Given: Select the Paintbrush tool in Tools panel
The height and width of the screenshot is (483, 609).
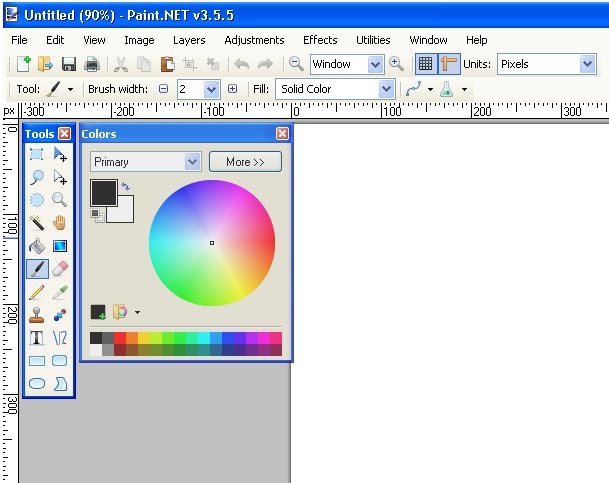Looking at the screenshot, I should point(37,269).
